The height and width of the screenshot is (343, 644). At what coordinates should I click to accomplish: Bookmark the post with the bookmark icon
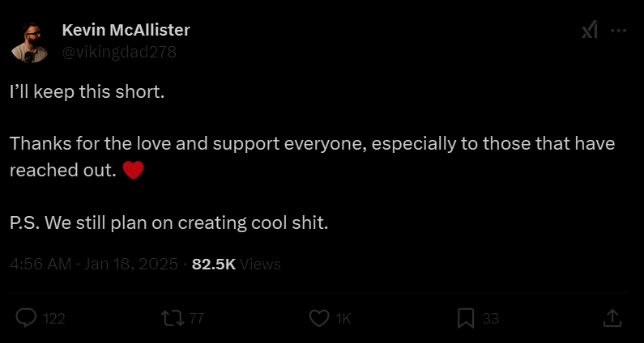pos(466,319)
